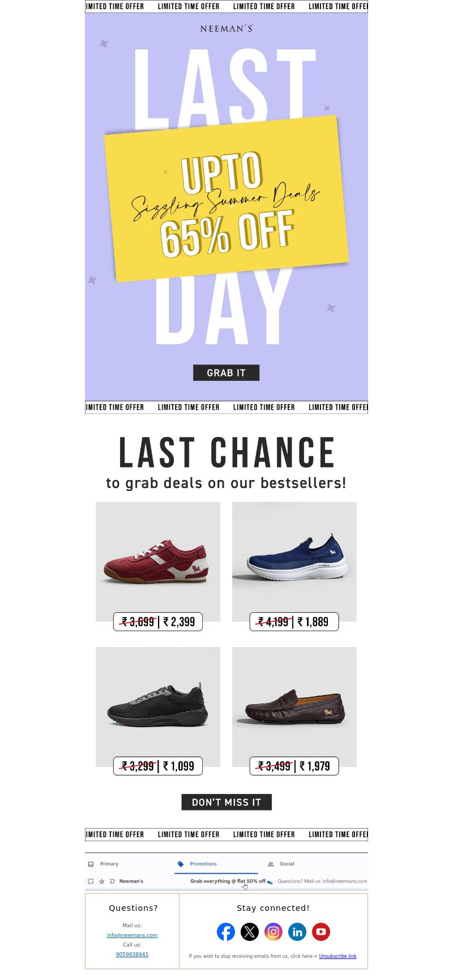Click the star icon beside Neeman's
This screenshot has width=453, height=980.
102,881
